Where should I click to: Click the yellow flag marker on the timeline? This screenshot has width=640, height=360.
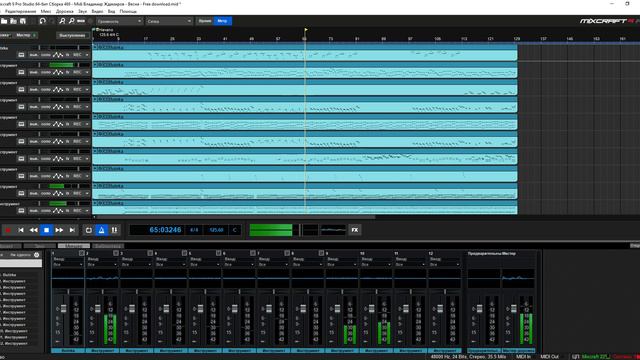click(x=306, y=30)
